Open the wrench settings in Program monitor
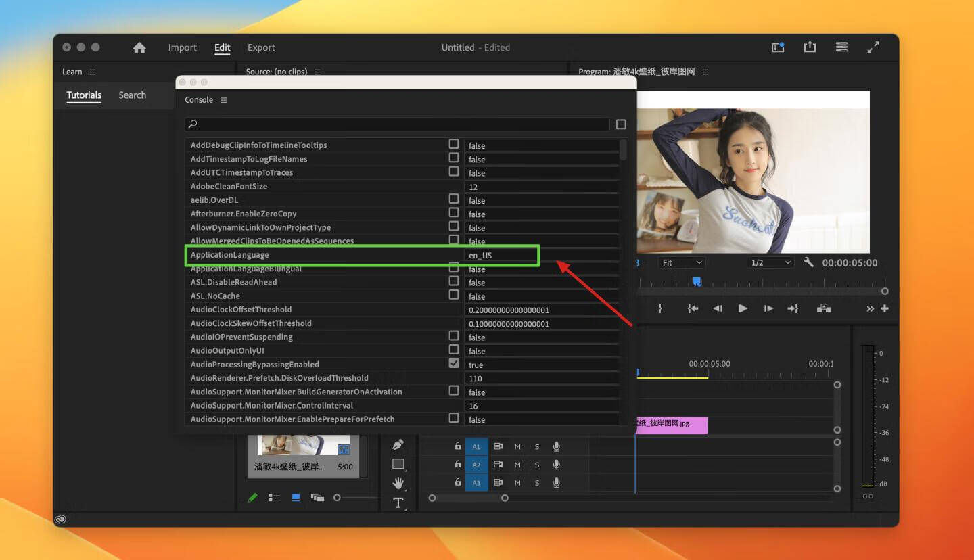Screen dimensions: 974x560 coord(808,262)
